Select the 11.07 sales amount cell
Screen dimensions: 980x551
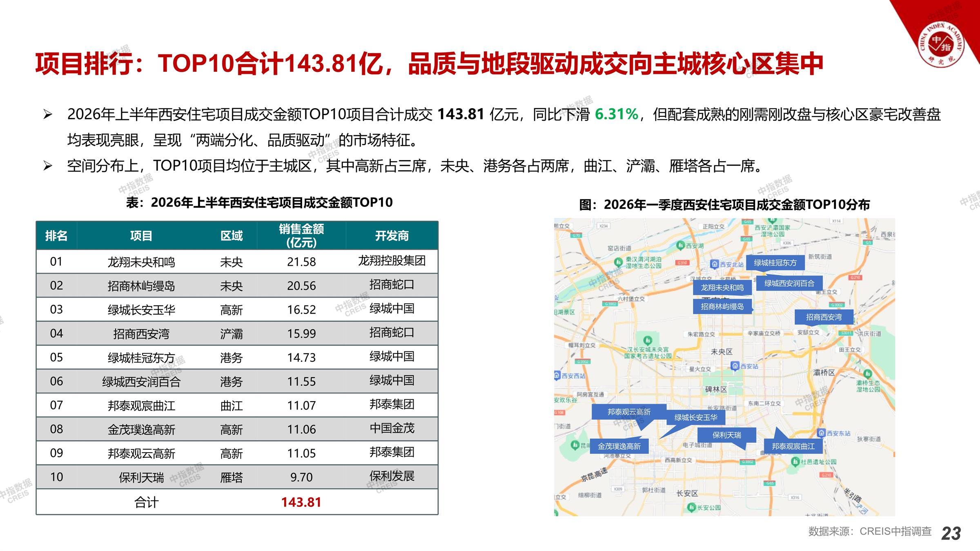point(301,405)
